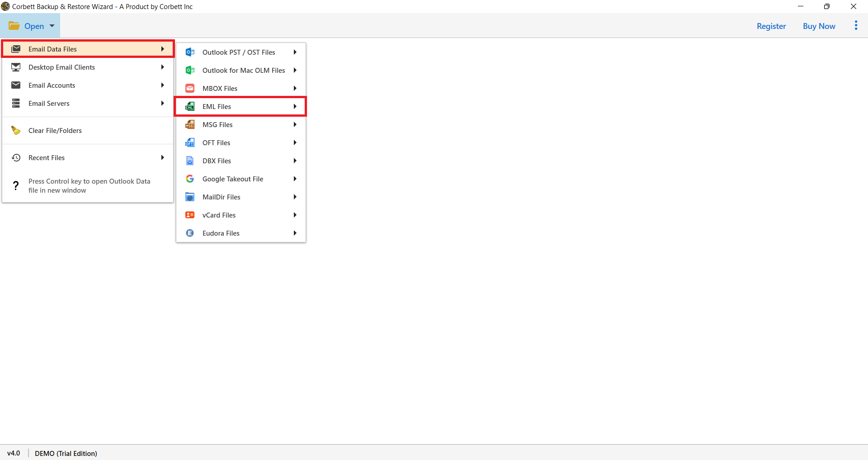
Task: Click the OFT Files icon
Action: click(190, 142)
